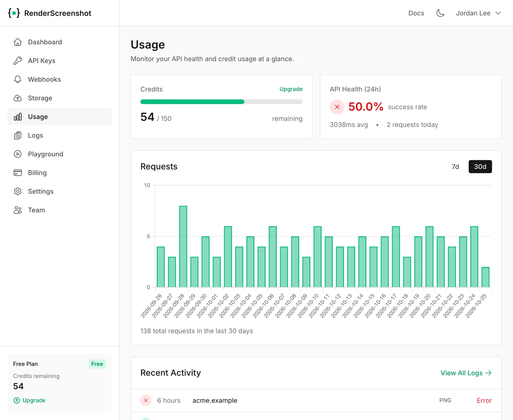Screen dimensions: 513x420
Task: Click the tallest bar for 2026-09-28
Action: click(x=183, y=246)
